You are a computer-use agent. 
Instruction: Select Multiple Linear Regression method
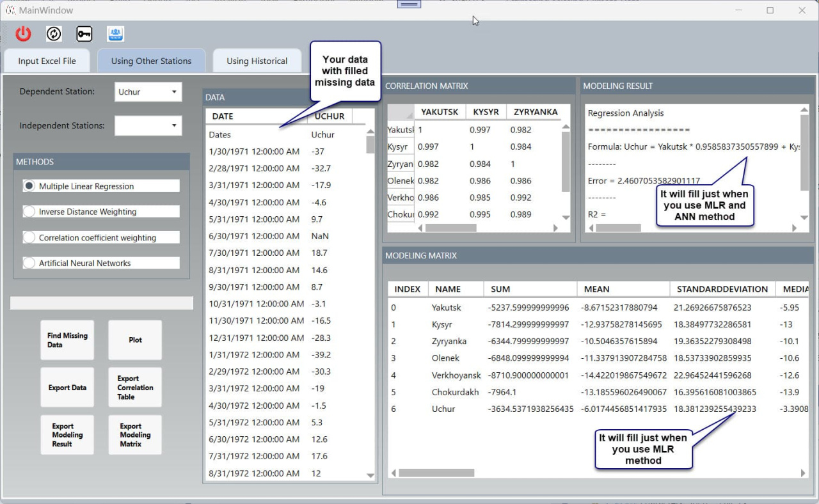101,186
